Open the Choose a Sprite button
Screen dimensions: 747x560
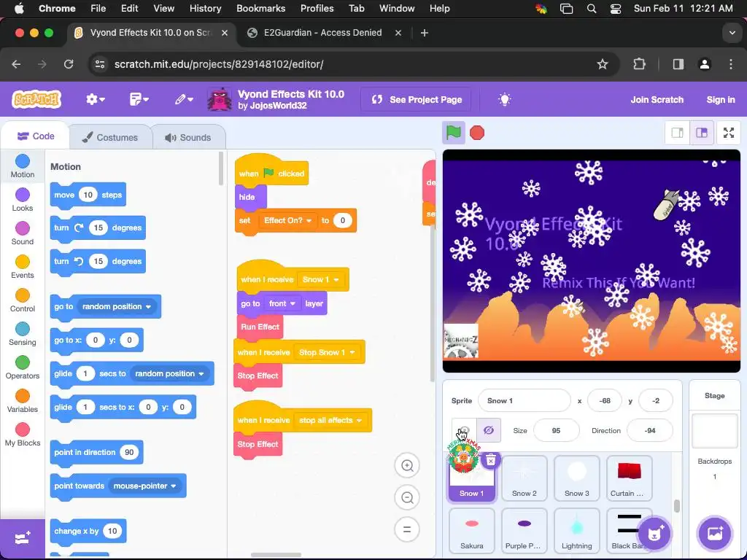click(655, 533)
